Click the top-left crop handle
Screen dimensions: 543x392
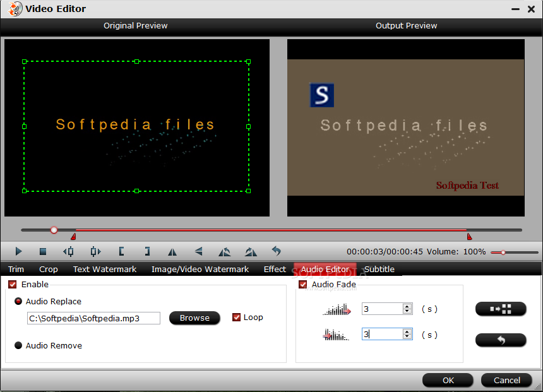pos(24,62)
